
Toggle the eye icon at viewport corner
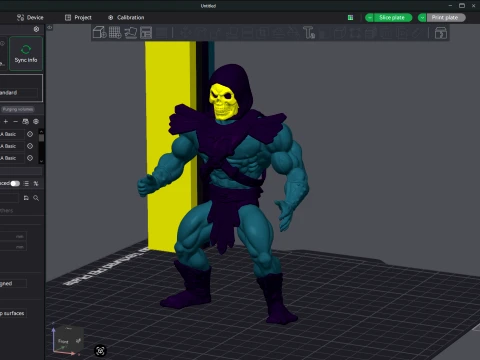click(50, 28)
